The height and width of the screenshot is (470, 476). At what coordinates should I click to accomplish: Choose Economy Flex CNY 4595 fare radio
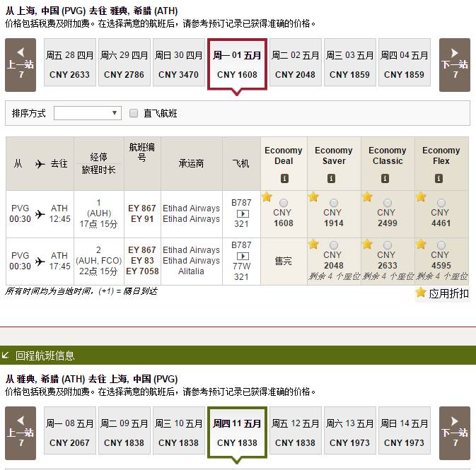(441, 245)
